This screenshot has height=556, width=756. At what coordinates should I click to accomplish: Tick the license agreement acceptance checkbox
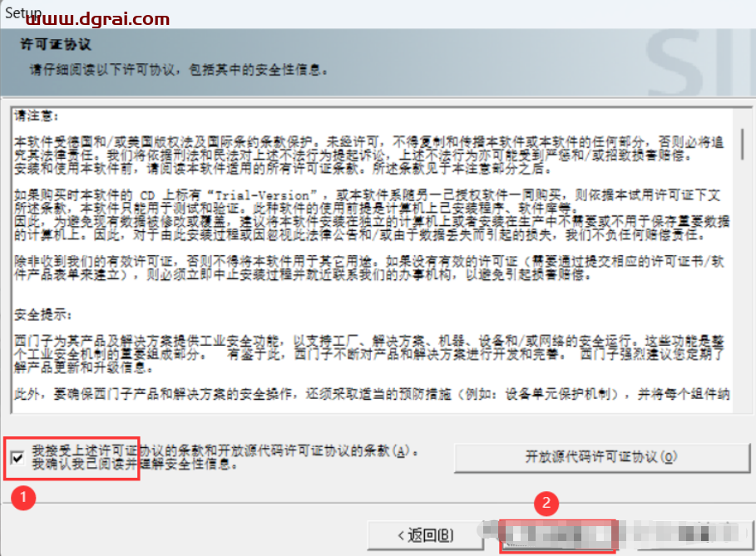click(17, 458)
